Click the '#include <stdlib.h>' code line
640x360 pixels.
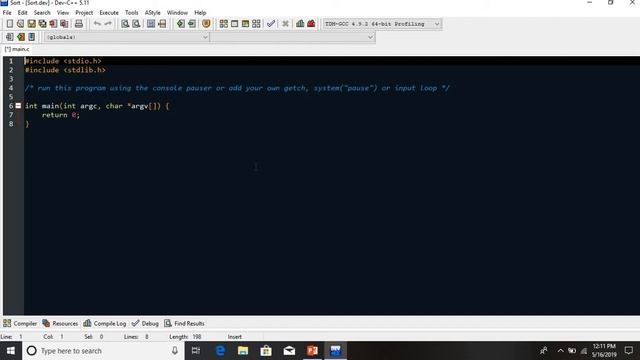(65, 70)
